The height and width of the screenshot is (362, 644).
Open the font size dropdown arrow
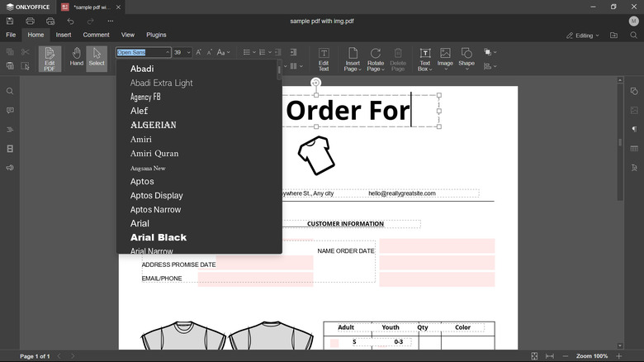click(x=189, y=52)
